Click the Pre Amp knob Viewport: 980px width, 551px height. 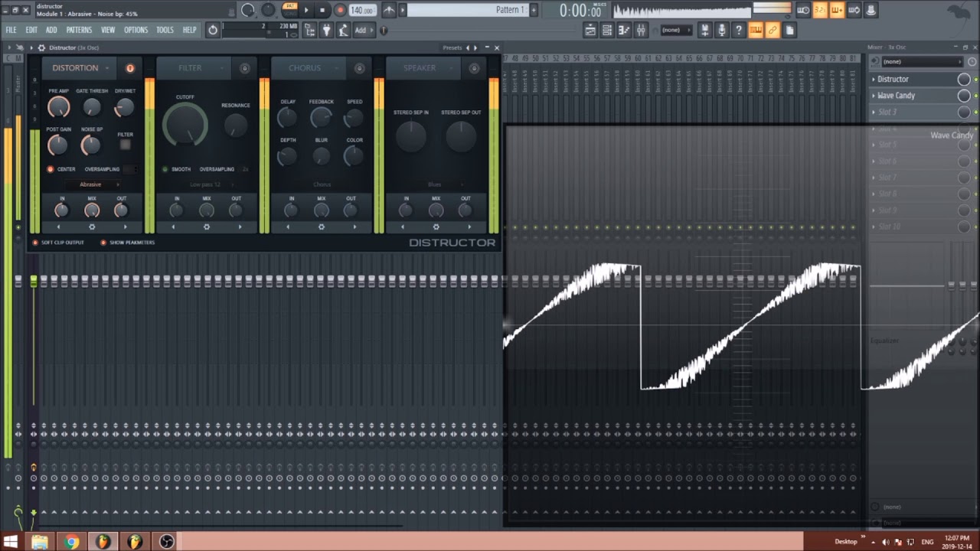tap(58, 107)
